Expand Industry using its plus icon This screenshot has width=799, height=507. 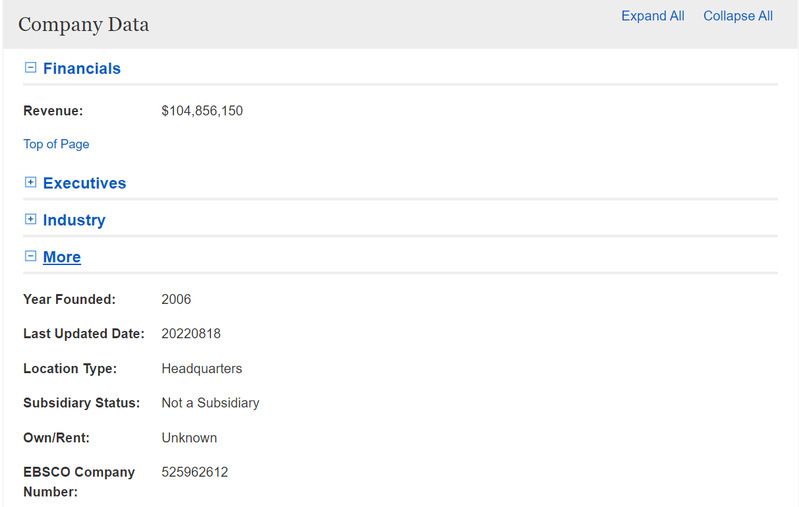(30, 220)
